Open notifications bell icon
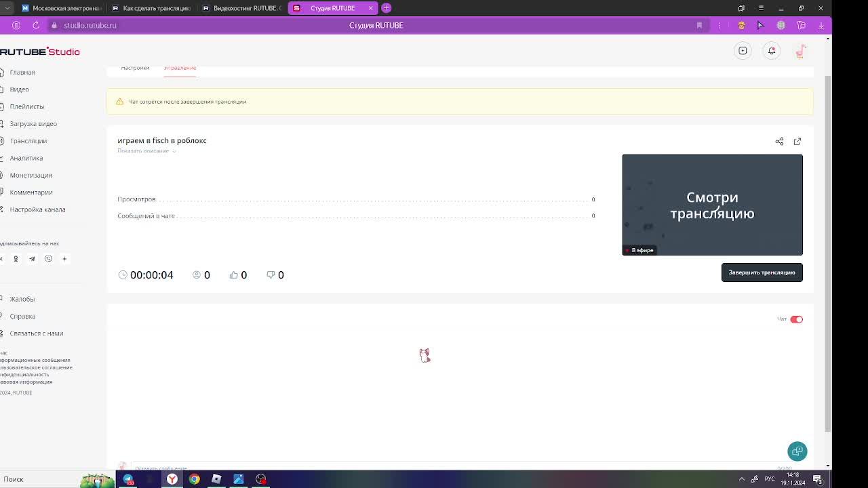This screenshot has height=488, width=868. (x=772, y=51)
